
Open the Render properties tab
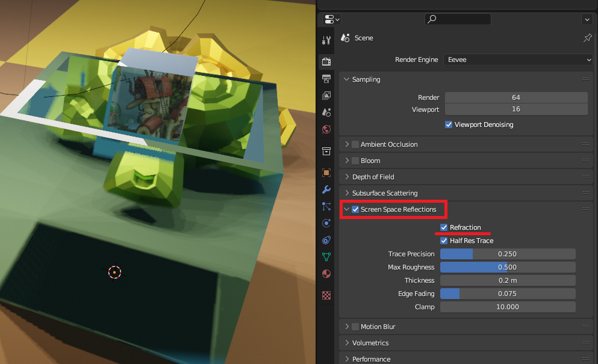326,61
